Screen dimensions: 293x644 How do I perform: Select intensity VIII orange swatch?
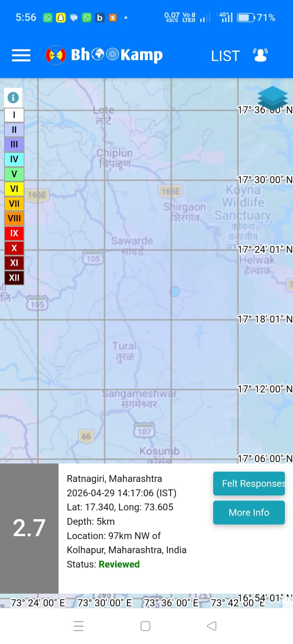[14, 219]
